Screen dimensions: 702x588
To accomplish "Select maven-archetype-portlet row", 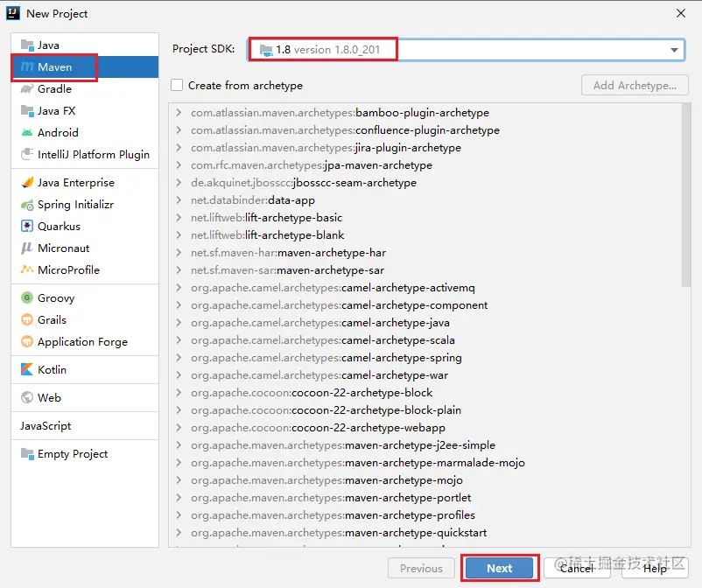I will coord(425,497).
